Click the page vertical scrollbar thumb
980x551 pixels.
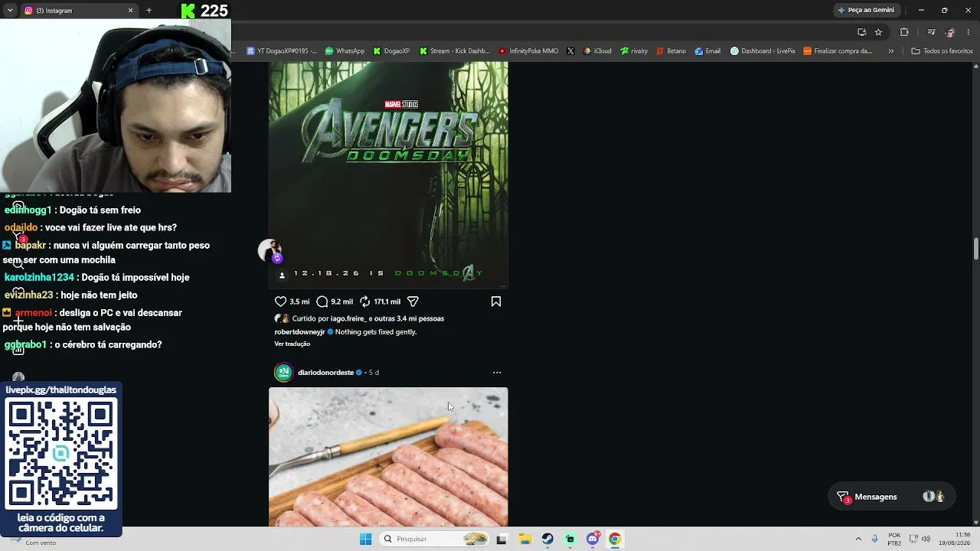click(975, 249)
